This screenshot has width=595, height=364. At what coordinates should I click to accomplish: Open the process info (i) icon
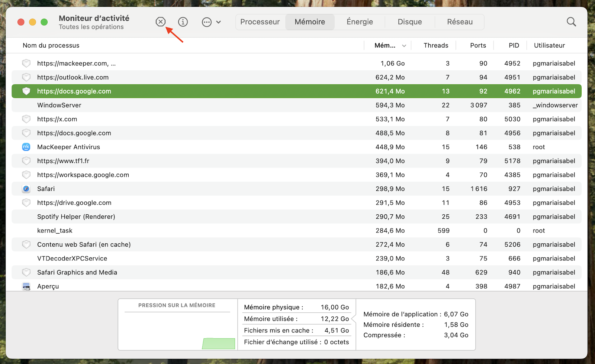click(183, 22)
